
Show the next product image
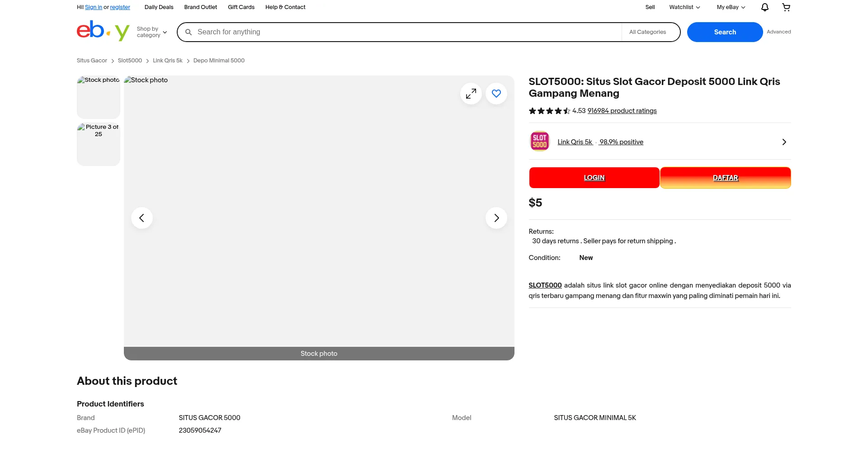(496, 218)
